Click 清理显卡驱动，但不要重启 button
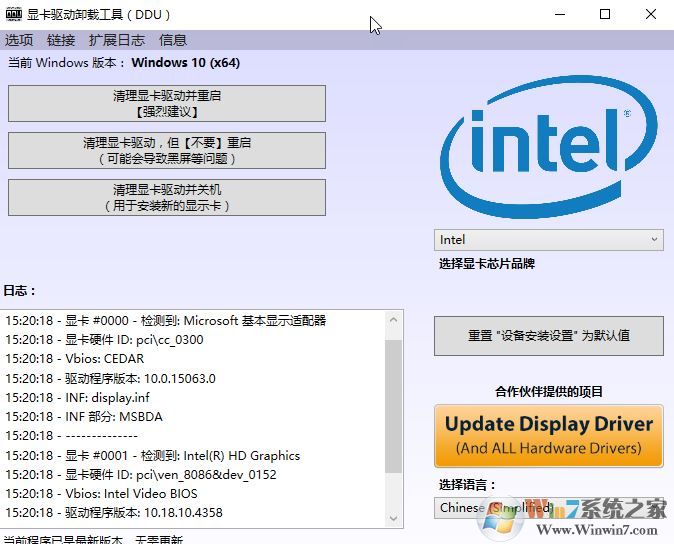 click(167, 150)
